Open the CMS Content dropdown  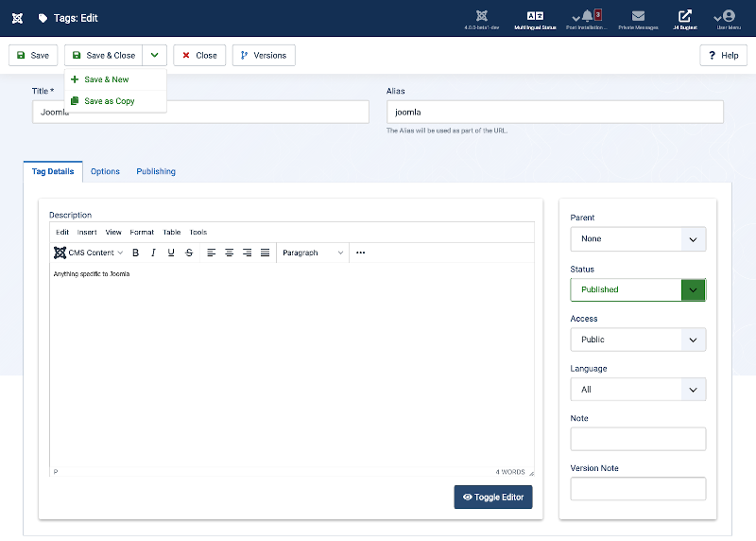coord(89,253)
